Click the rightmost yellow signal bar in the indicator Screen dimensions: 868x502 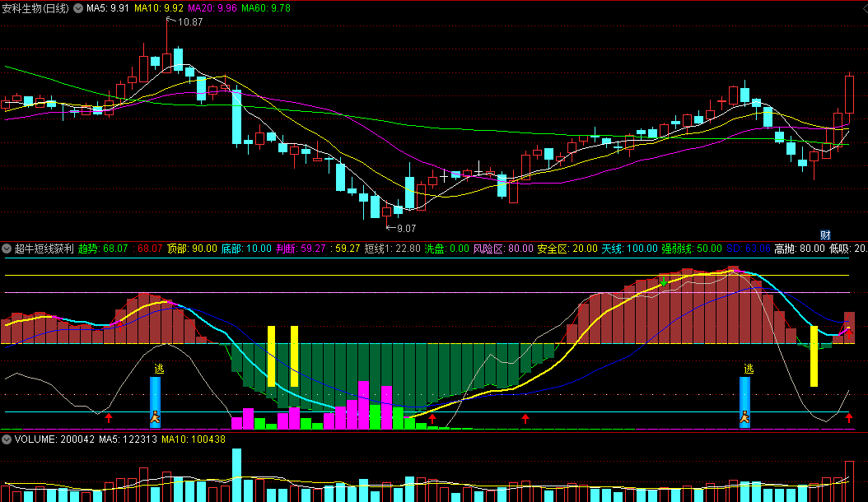[x=814, y=356]
